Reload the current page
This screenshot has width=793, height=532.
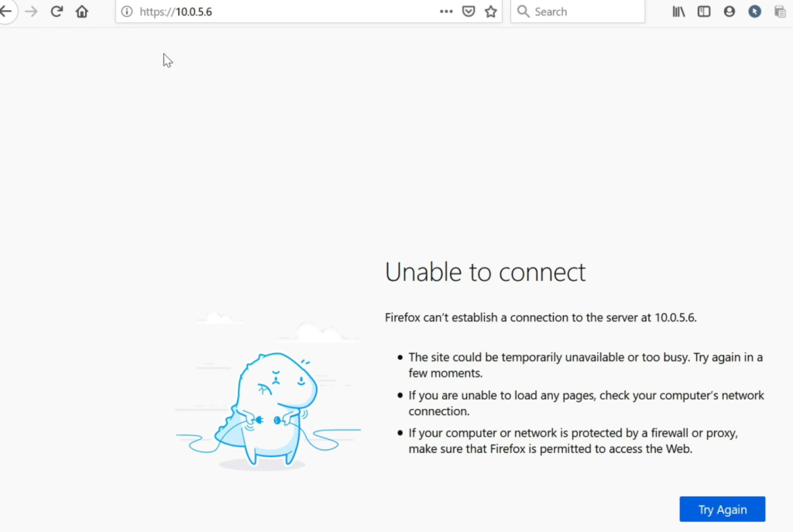pyautogui.click(x=56, y=12)
